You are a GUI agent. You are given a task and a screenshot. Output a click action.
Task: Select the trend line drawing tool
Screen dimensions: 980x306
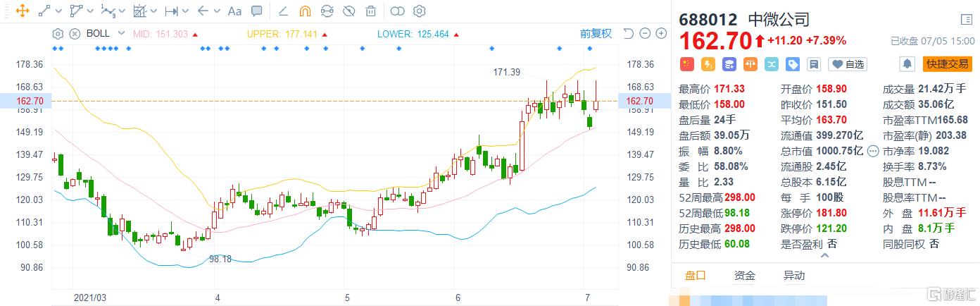point(44,11)
